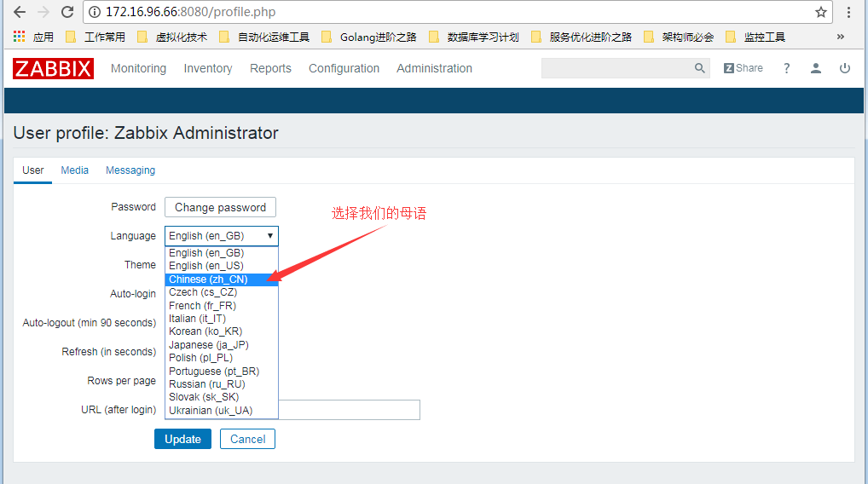868x484 pixels.
Task: Select Japanese (ja_JP) option
Action: pyautogui.click(x=222, y=344)
